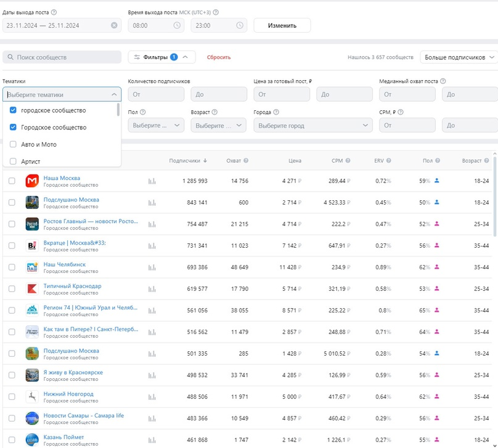
Task: Select checkbox for Наша Москва row
Action: click(12, 181)
